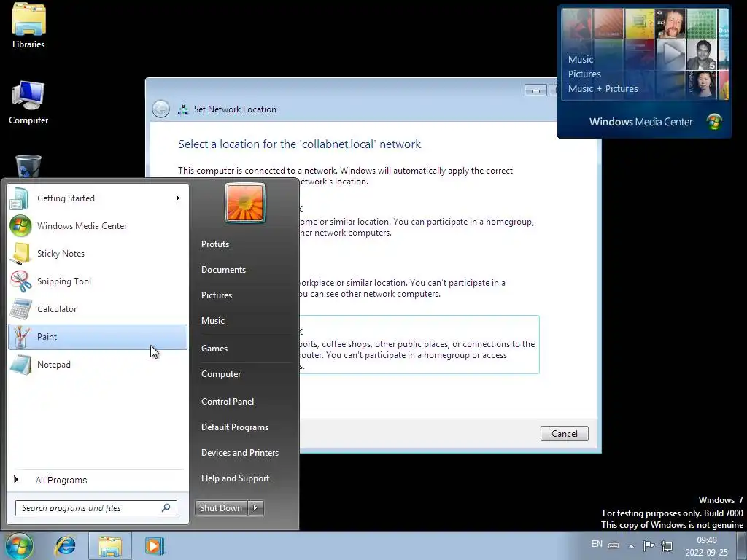Click the Sticky Notes icon
Image resolution: width=747 pixels, height=560 pixels.
click(x=20, y=253)
